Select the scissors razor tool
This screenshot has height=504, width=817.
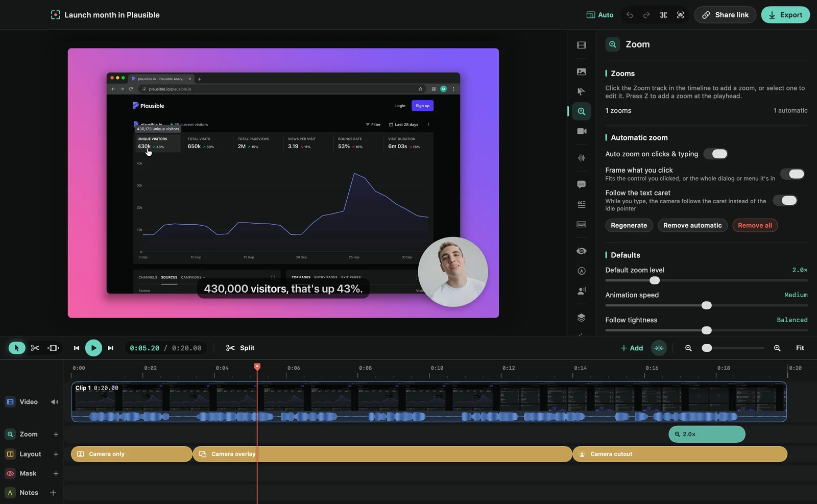click(35, 348)
